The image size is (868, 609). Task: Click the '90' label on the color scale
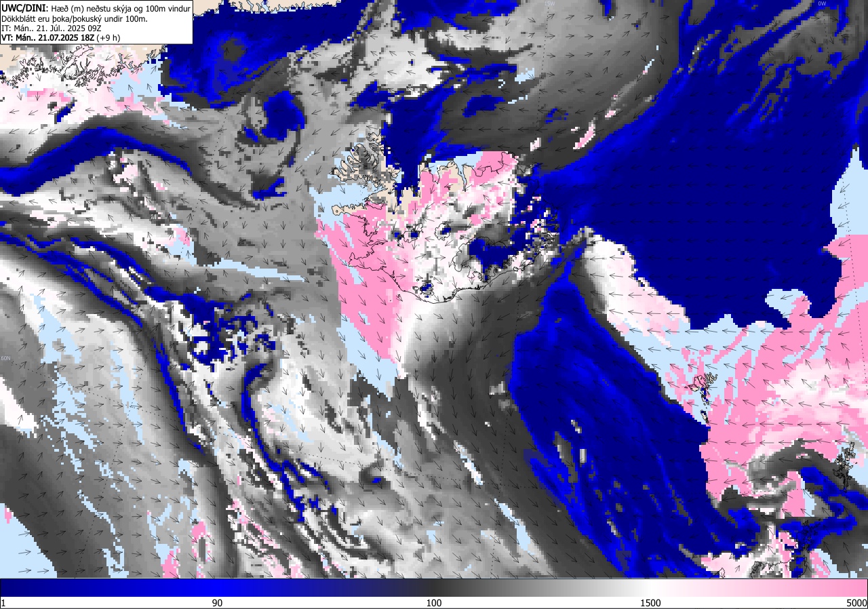[x=217, y=603]
